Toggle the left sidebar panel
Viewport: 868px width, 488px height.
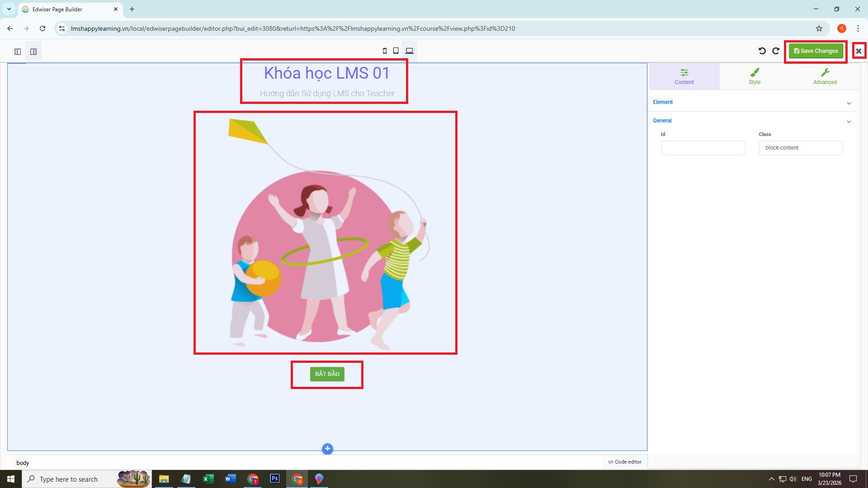(18, 52)
